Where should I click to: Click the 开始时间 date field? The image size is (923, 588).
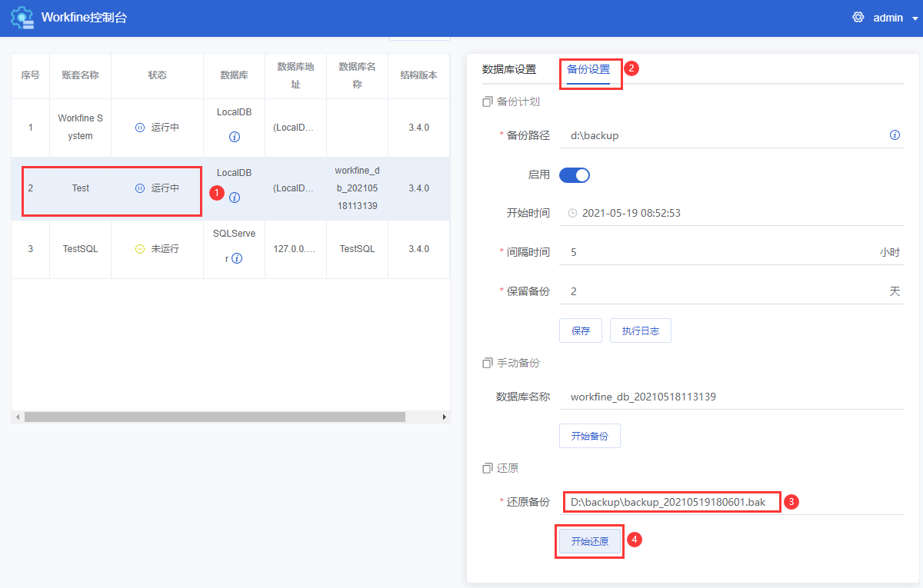click(731, 213)
